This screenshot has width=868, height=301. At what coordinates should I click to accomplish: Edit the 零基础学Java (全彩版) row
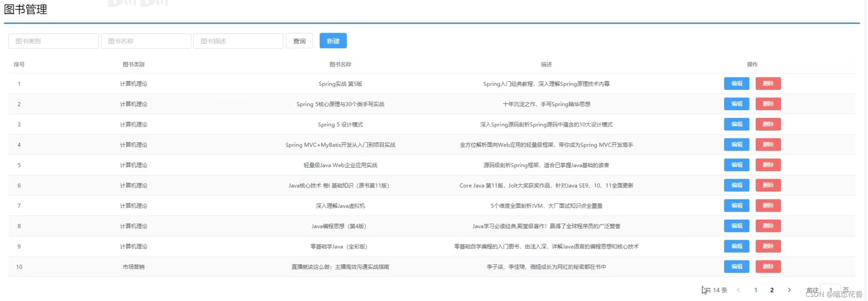736,246
